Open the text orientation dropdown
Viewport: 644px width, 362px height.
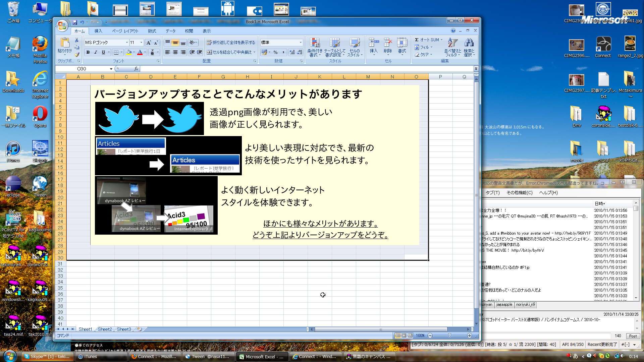coord(194,43)
